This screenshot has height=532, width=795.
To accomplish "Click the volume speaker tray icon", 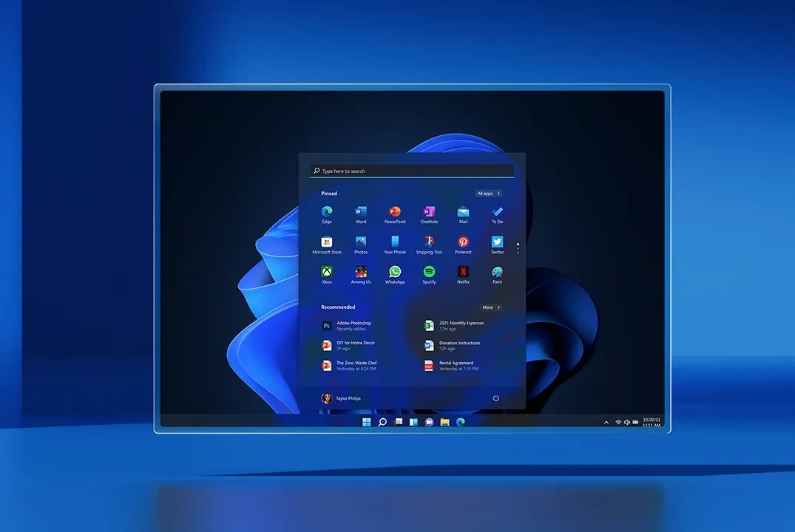I will (x=627, y=422).
